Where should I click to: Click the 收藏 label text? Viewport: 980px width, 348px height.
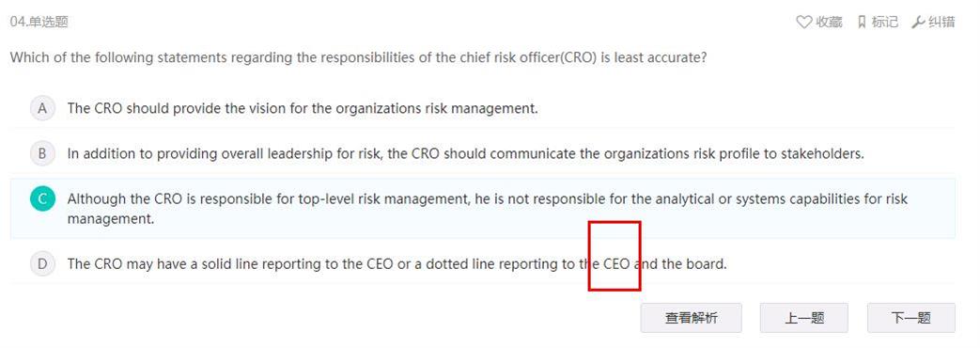[829, 22]
